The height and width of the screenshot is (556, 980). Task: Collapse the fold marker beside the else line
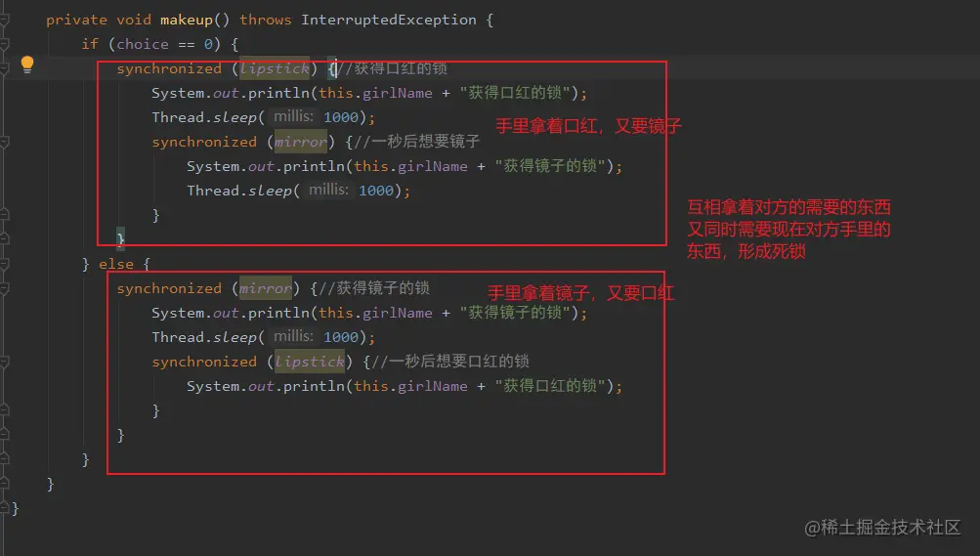(4, 264)
